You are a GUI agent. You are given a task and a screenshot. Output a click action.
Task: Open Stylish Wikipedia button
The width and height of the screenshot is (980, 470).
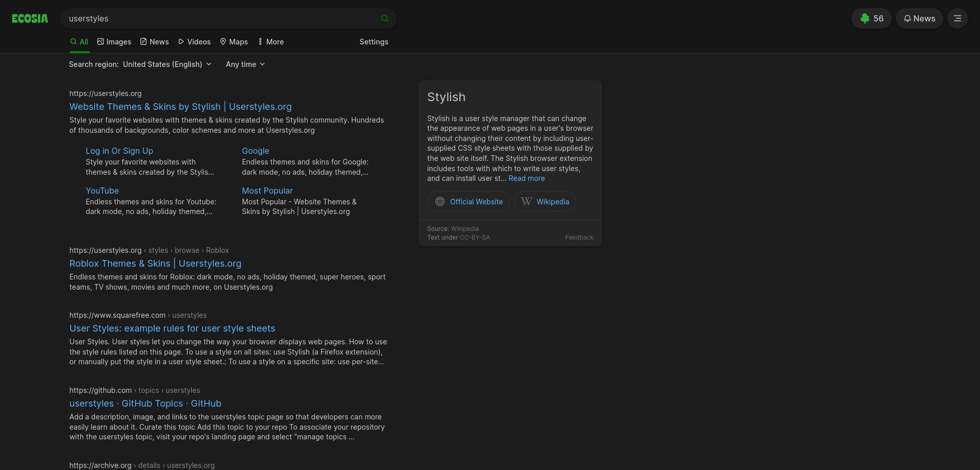(x=545, y=202)
